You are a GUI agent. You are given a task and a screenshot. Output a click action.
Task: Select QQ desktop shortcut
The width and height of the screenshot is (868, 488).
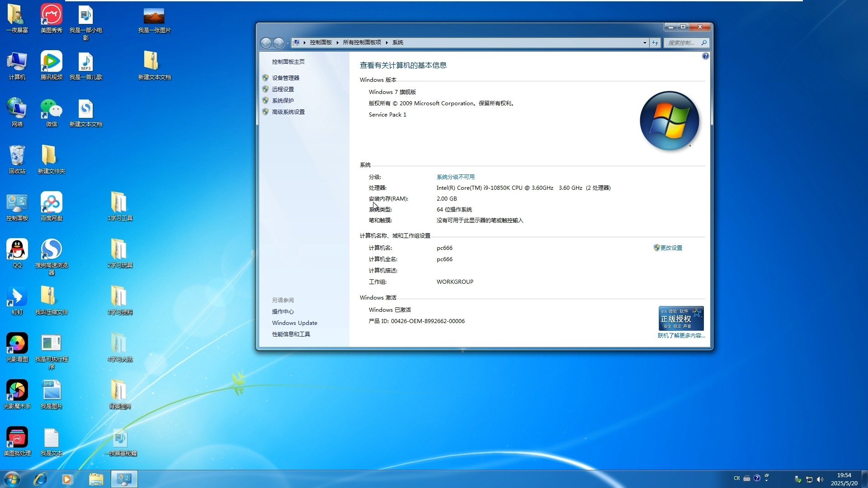click(17, 254)
